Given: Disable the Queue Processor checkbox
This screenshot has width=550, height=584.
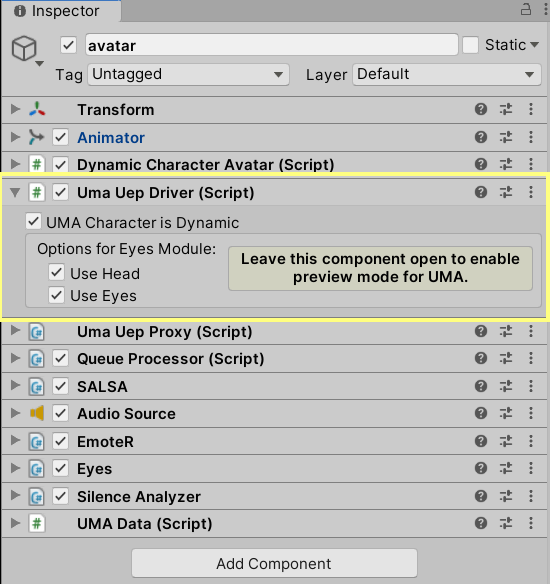Looking at the screenshot, I should click(60, 359).
